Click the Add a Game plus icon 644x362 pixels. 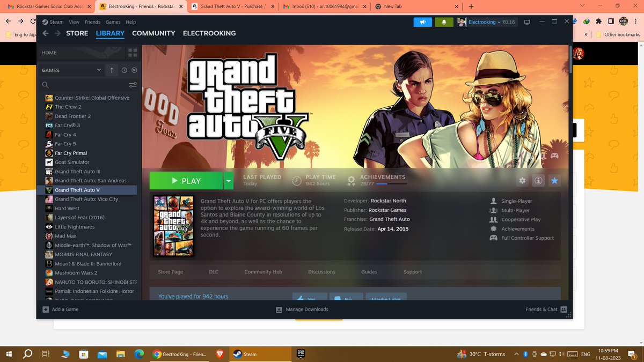click(45, 309)
